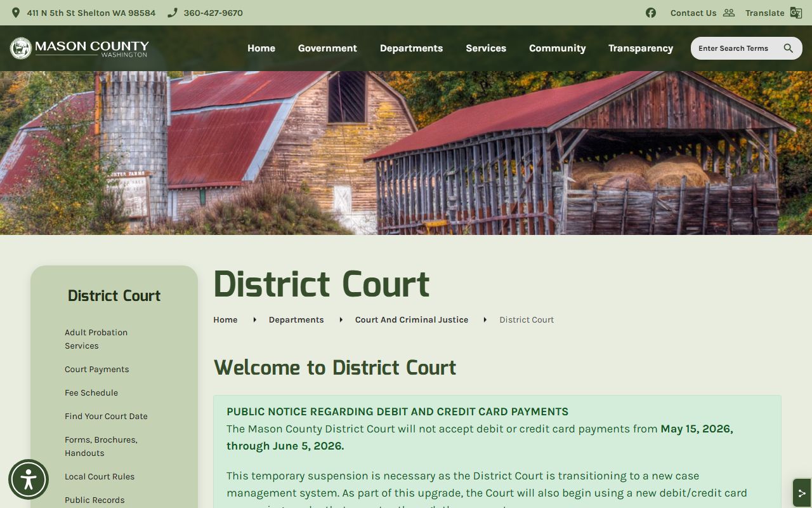Click the map pin location icon
812x508 pixels.
(x=16, y=13)
